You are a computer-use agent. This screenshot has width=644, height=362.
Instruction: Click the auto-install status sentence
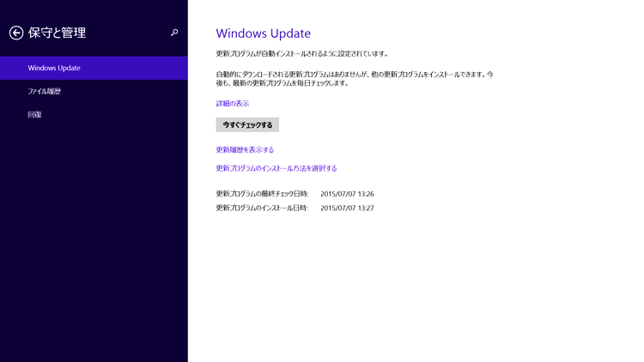(x=302, y=54)
